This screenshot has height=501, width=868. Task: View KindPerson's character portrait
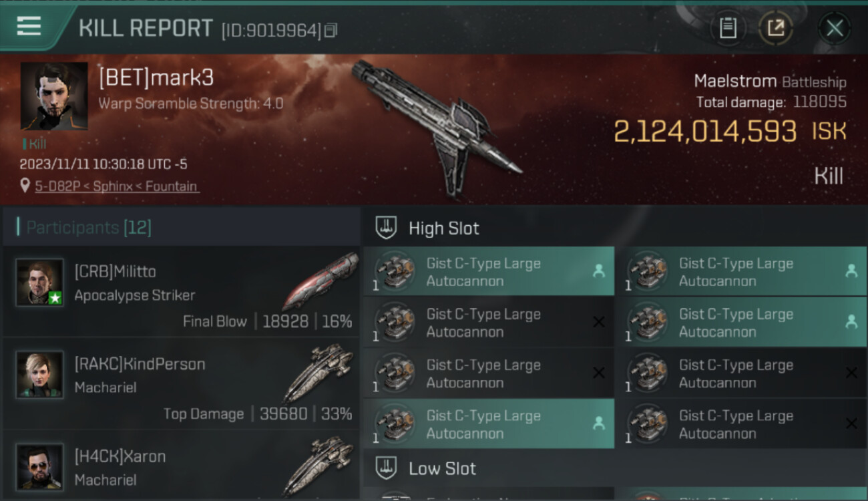tap(40, 375)
